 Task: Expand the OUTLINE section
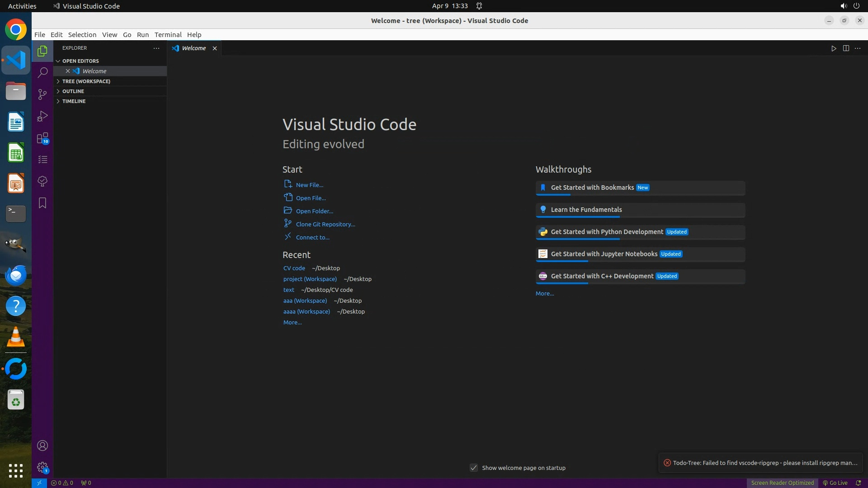73,91
